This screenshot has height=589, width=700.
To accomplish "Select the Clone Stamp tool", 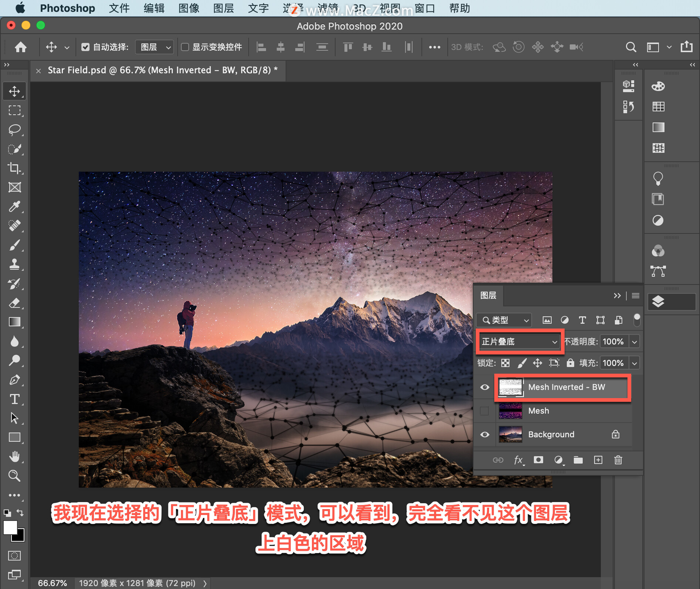I will (x=14, y=264).
